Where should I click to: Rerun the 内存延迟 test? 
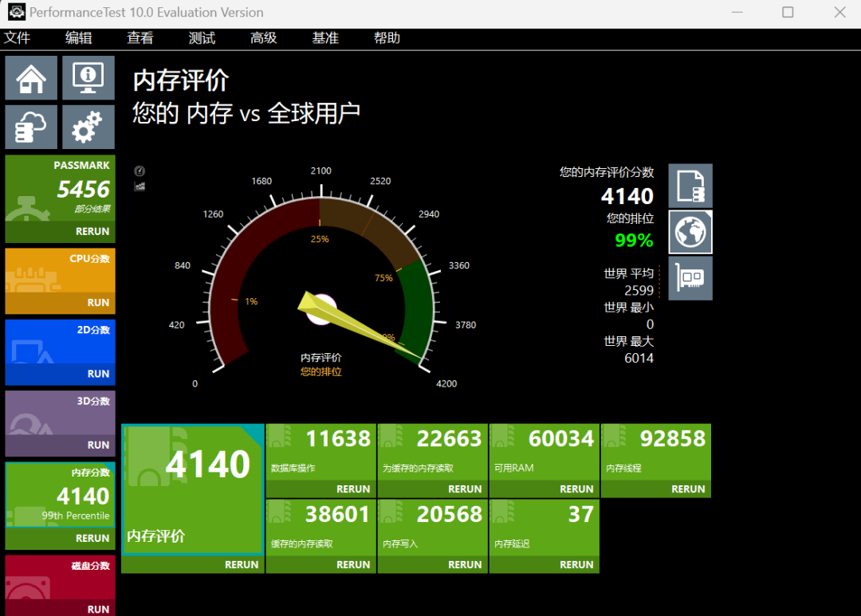[576, 565]
